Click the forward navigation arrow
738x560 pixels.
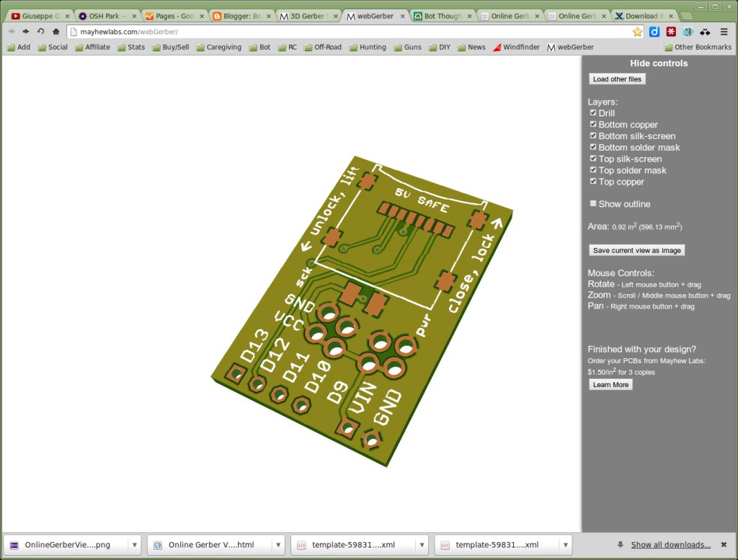[x=26, y=32]
